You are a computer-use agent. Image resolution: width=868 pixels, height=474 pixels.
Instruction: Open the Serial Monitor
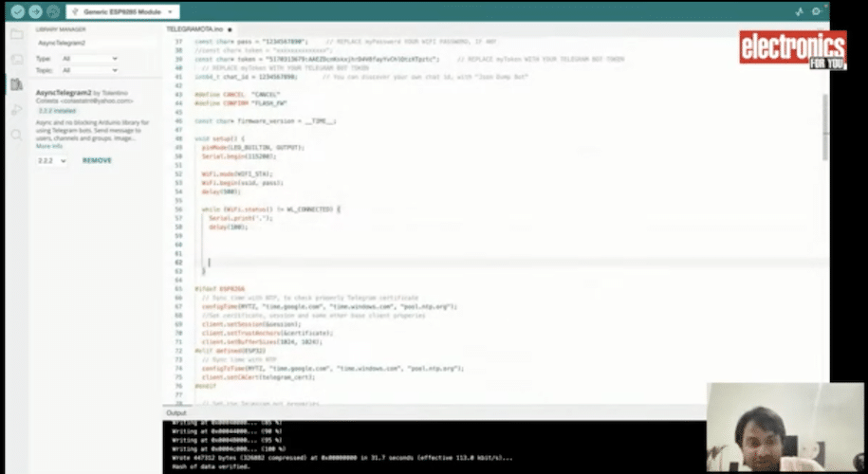[x=817, y=12]
